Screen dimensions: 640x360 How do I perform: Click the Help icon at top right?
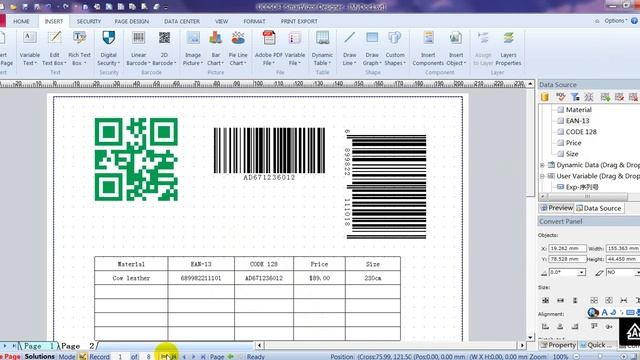pyautogui.click(x=635, y=20)
